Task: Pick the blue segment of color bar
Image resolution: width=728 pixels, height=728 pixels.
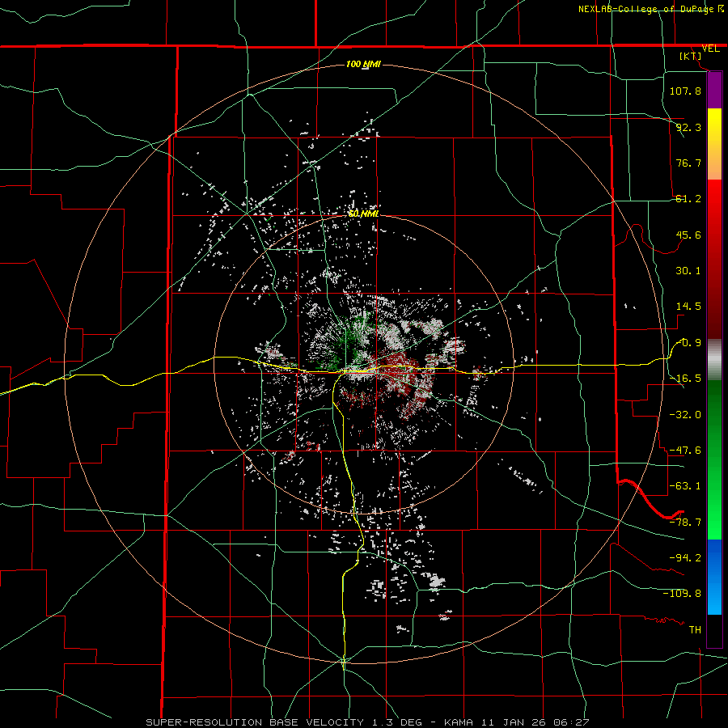Action: pos(714,577)
